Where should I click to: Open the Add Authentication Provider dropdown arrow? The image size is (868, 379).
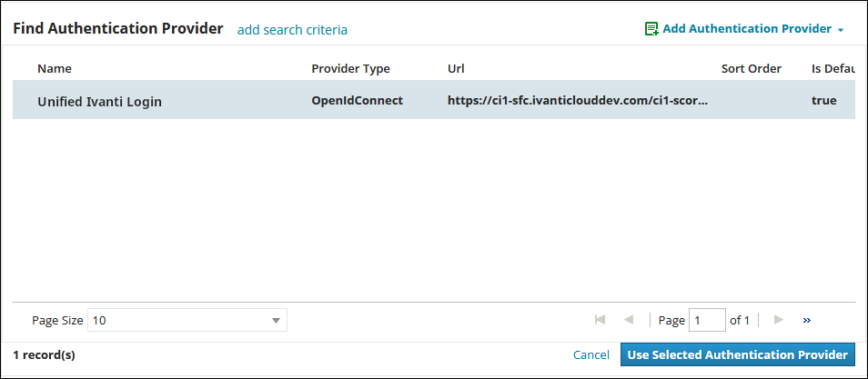pos(841,30)
